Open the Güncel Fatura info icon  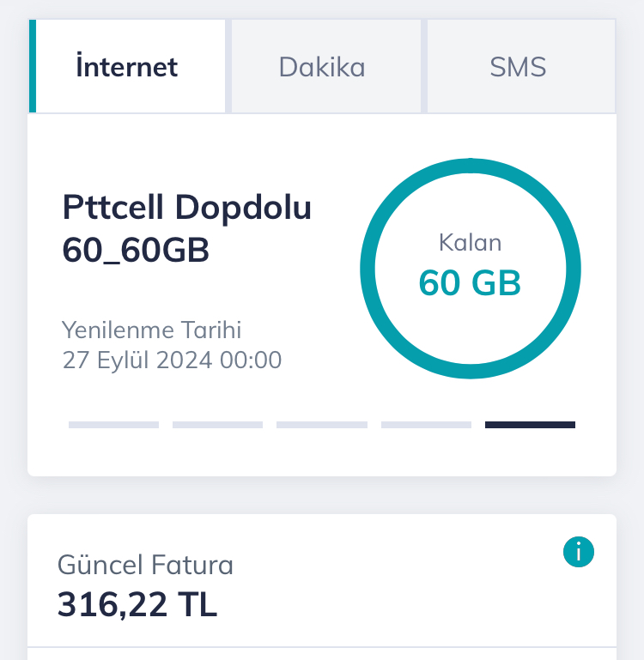578,551
